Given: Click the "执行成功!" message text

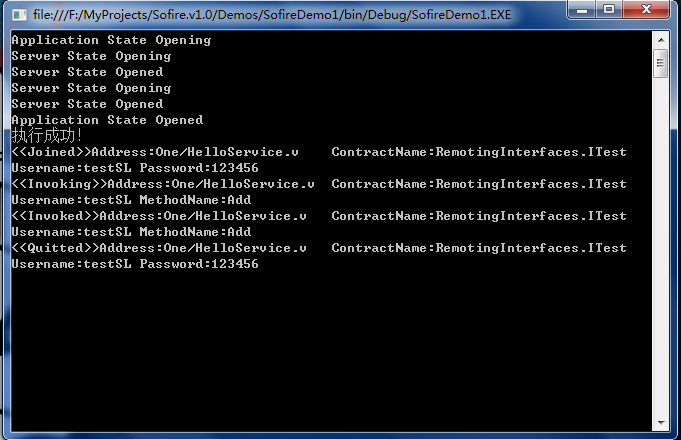Looking at the screenshot, I should (x=47, y=136).
